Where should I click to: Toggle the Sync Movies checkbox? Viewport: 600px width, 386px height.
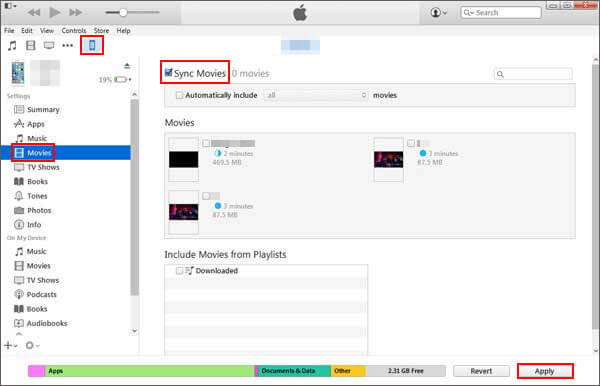pyautogui.click(x=168, y=72)
